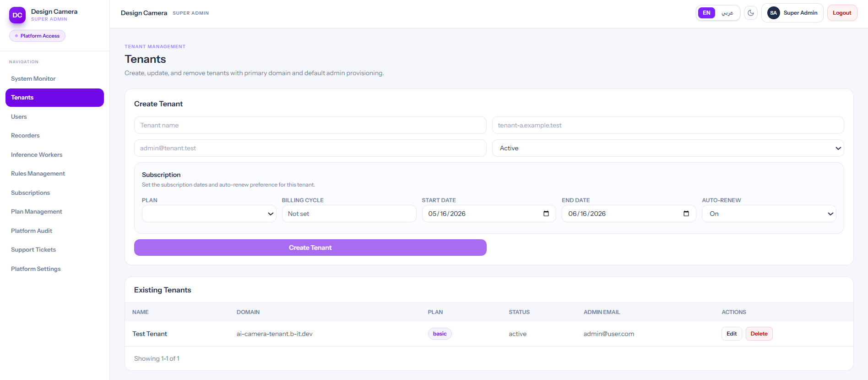Open Start Date calendar picker icon

(x=546, y=214)
